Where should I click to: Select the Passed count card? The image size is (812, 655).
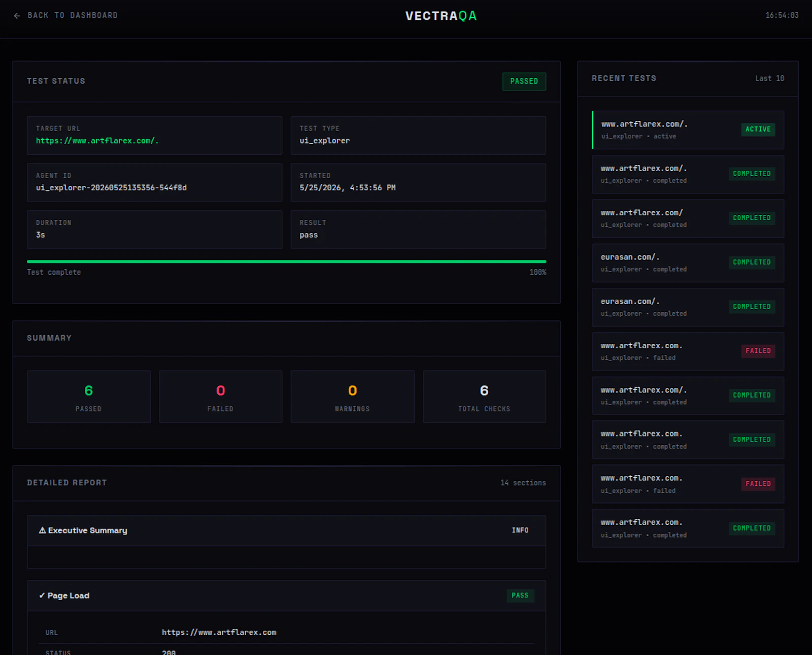(x=89, y=397)
